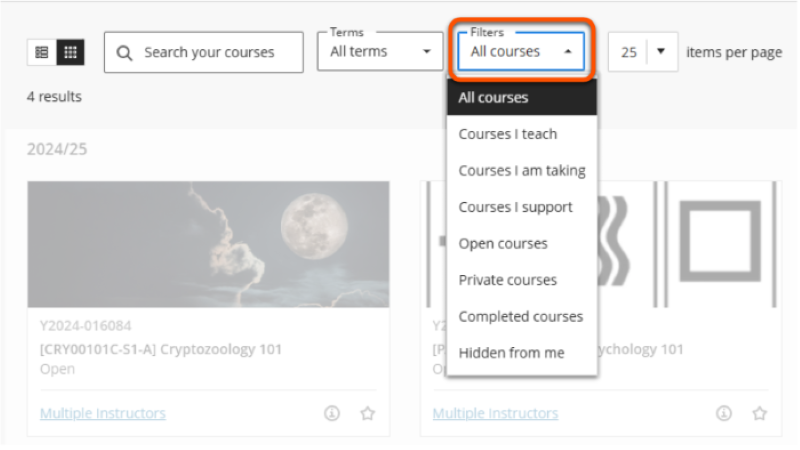Open info icon on Cryptozoology 101 card
The image size is (800, 450).
pyautogui.click(x=332, y=413)
